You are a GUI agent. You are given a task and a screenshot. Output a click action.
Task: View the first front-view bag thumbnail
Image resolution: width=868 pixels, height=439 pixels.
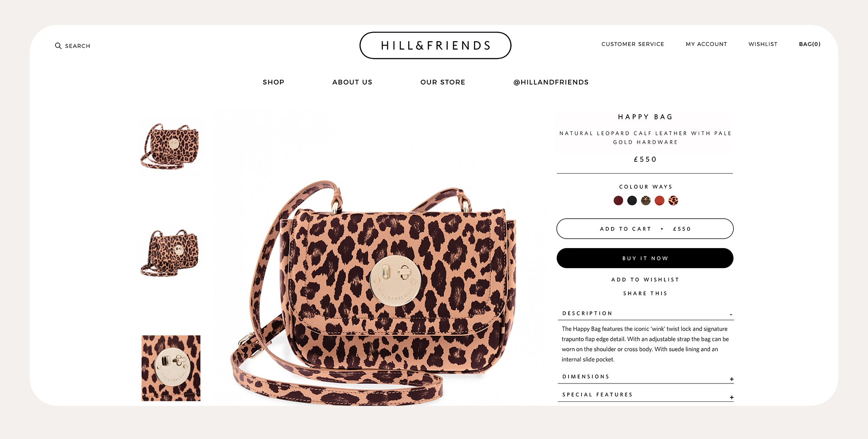click(171, 146)
